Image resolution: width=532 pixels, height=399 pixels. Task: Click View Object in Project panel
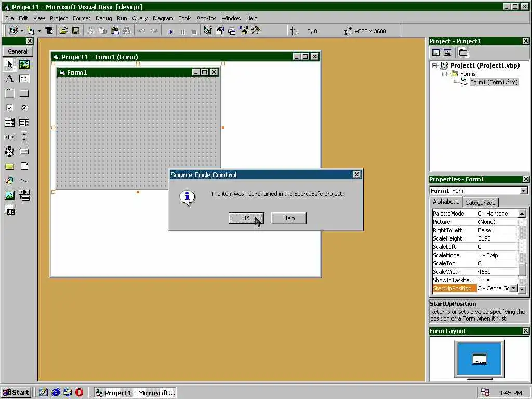(447, 52)
